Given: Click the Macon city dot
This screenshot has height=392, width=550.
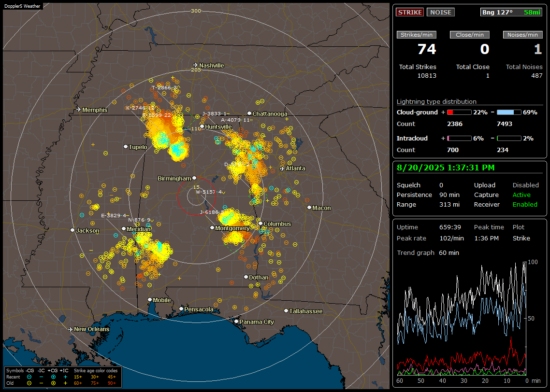Looking at the screenshot, I should [x=309, y=208].
